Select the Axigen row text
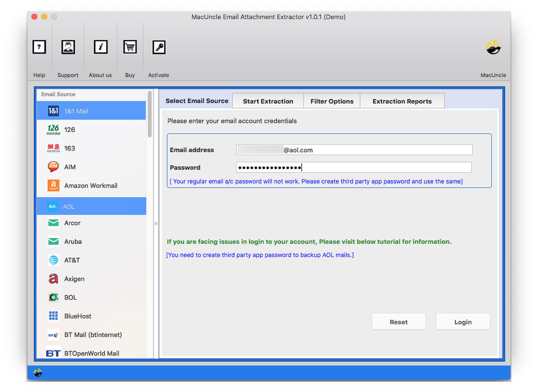The image size is (538, 392). (x=75, y=279)
